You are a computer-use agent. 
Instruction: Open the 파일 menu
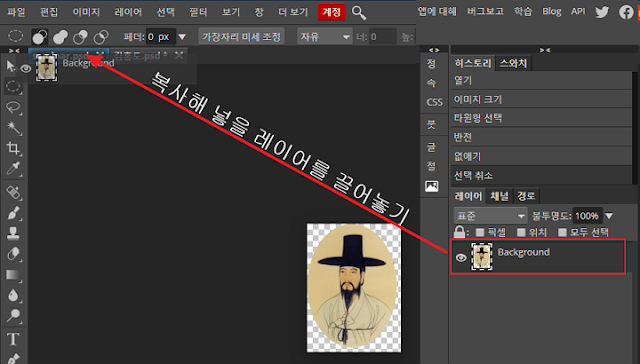[x=16, y=12]
